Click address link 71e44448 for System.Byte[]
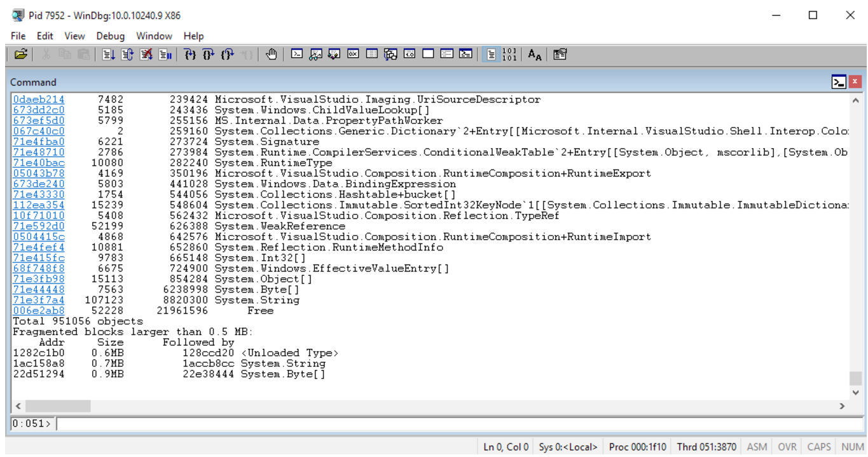This screenshot has width=868, height=457. [x=39, y=289]
